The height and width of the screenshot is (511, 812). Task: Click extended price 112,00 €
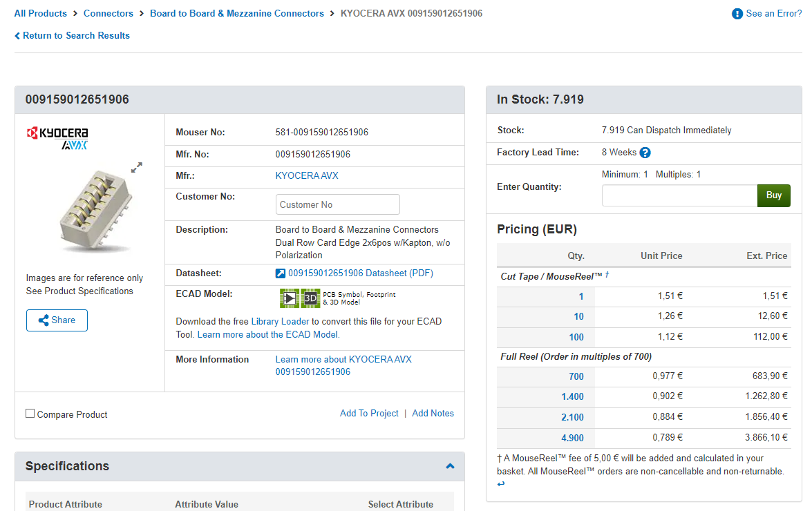[x=771, y=337]
